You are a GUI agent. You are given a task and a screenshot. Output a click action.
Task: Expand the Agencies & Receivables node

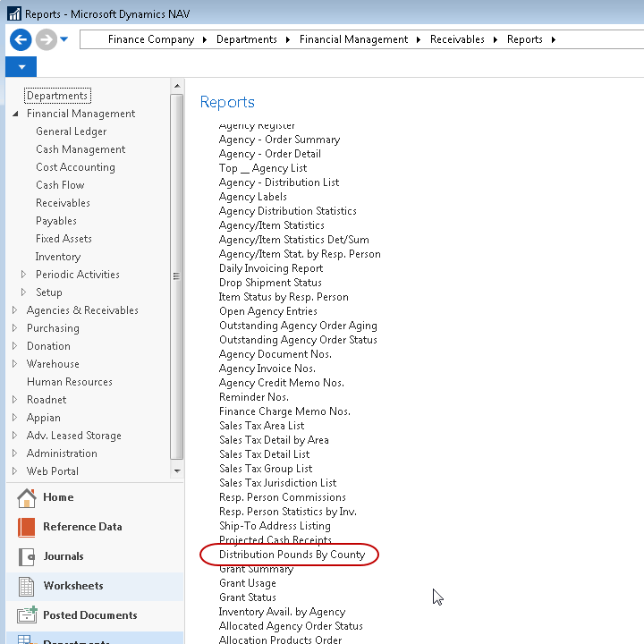tap(15, 310)
